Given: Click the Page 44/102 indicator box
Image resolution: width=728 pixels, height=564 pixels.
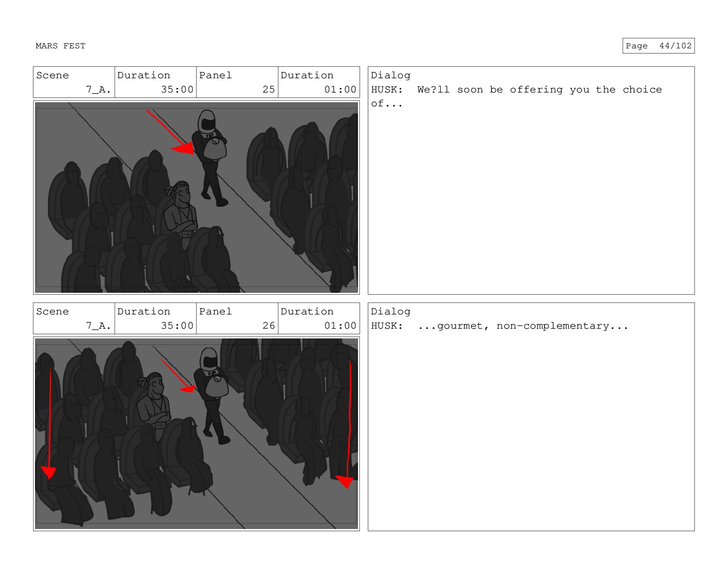Looking at the screenshot, I should pos(658,46).
